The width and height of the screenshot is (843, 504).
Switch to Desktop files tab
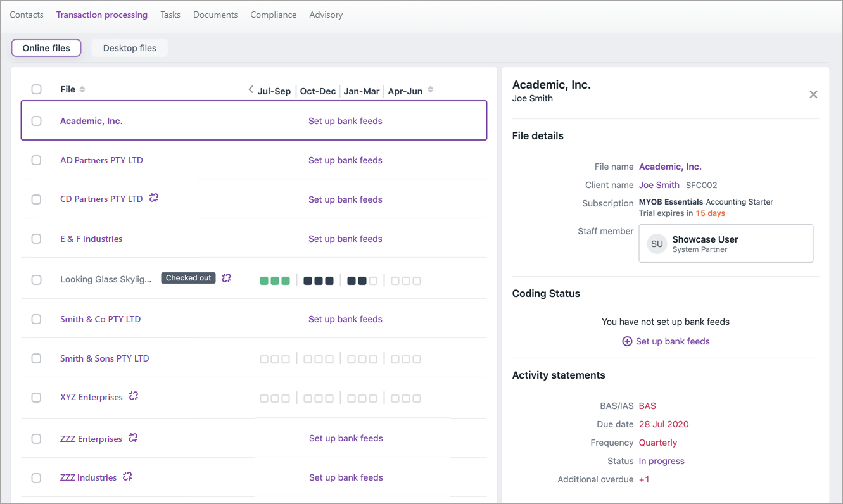click(129, 48)
